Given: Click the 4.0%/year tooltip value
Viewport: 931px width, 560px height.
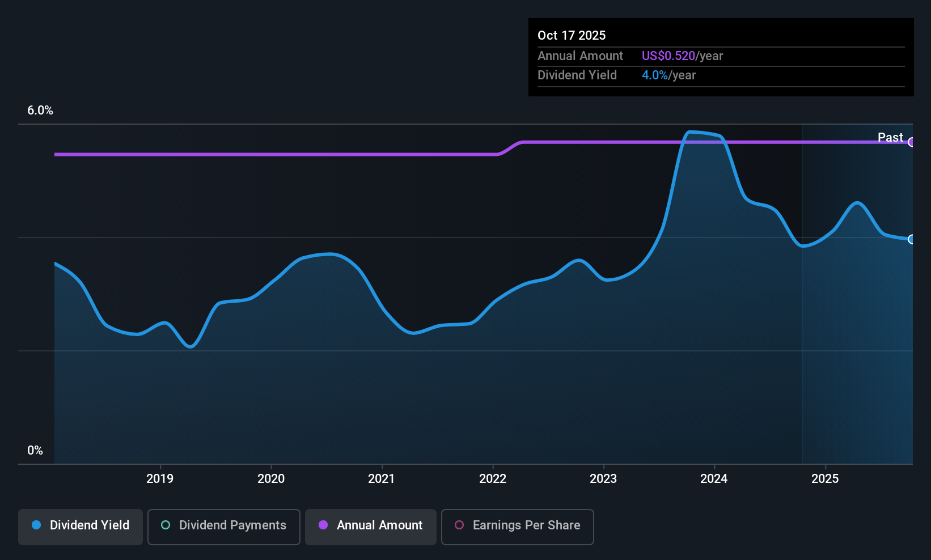Looking at the screenshot, I should coord(669,75).
